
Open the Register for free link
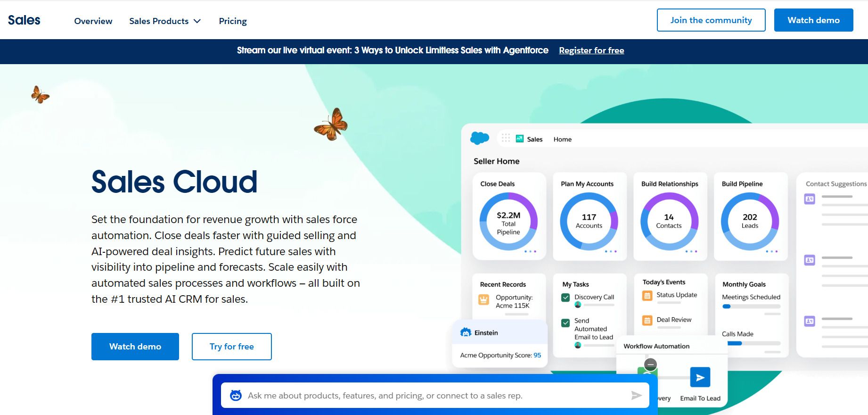(x=591, y=50)
